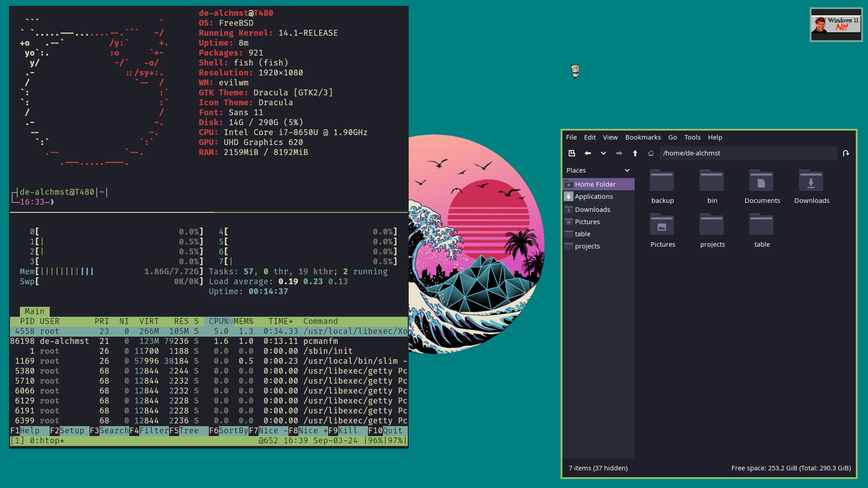The width and height of the screenshot is (868, 488).
Task: Select Applications in Places sidebar
Action: pos(594,197)
